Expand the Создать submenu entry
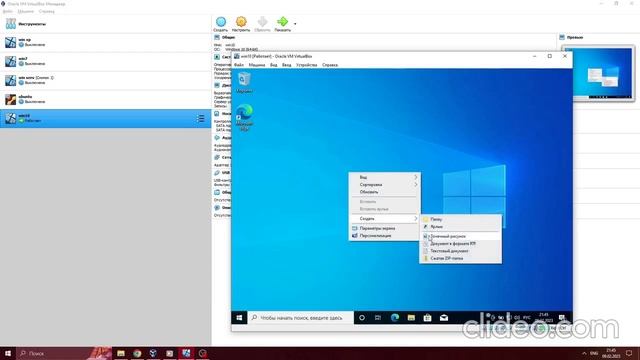This screenshot has height=360, width=640. [x=384, y=219]
